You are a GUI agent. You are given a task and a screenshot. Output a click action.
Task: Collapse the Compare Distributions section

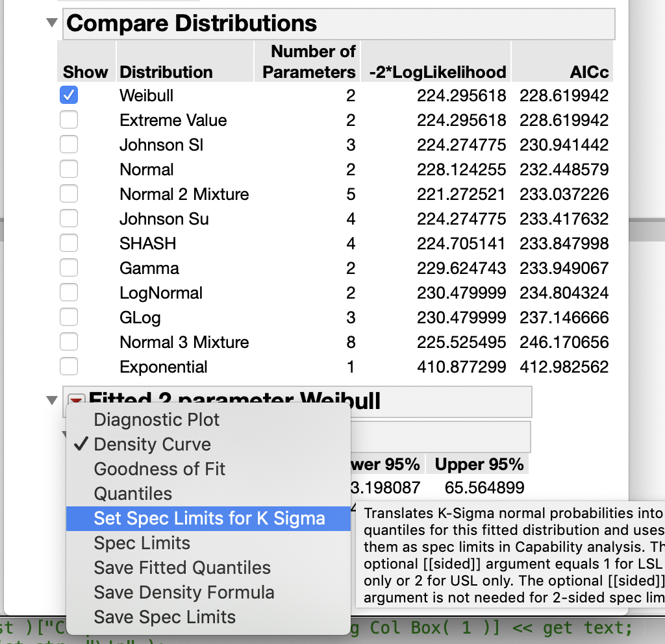click(52, 23)
